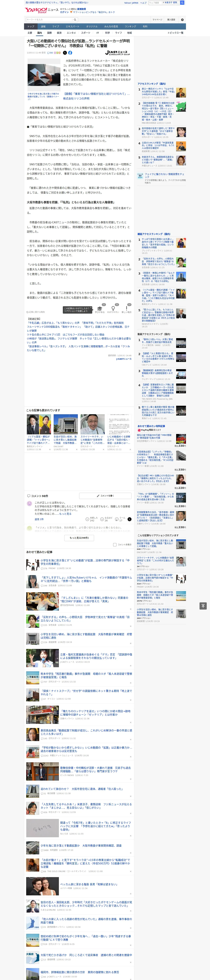Select the 有料 tab
210x980 pixels.
145,27
